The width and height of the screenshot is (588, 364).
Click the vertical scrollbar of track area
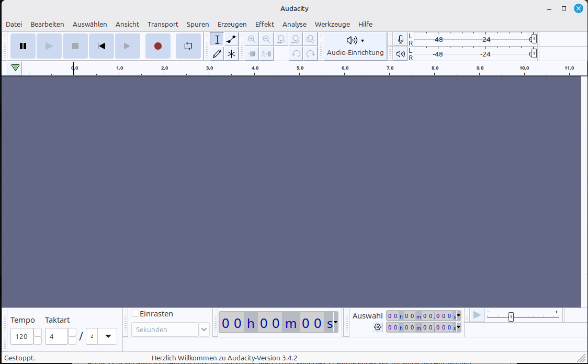pyautogui.click(x=584, y=191)
